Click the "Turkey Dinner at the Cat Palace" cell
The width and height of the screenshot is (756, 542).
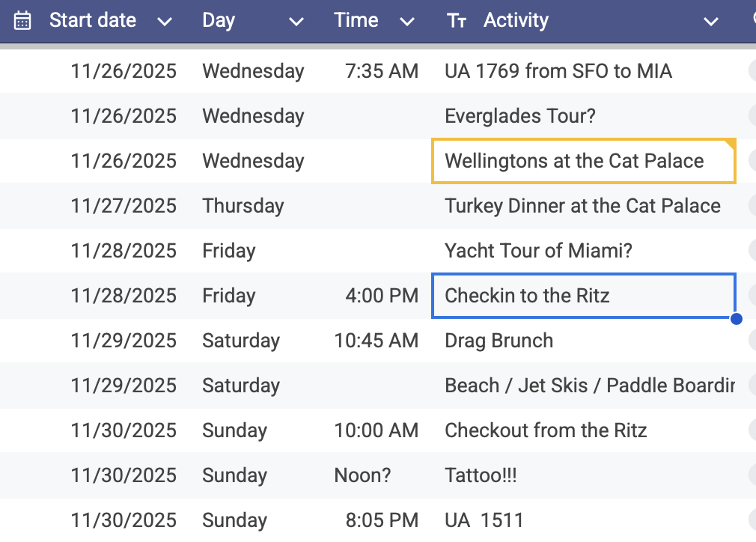click(x=582, y=207)
